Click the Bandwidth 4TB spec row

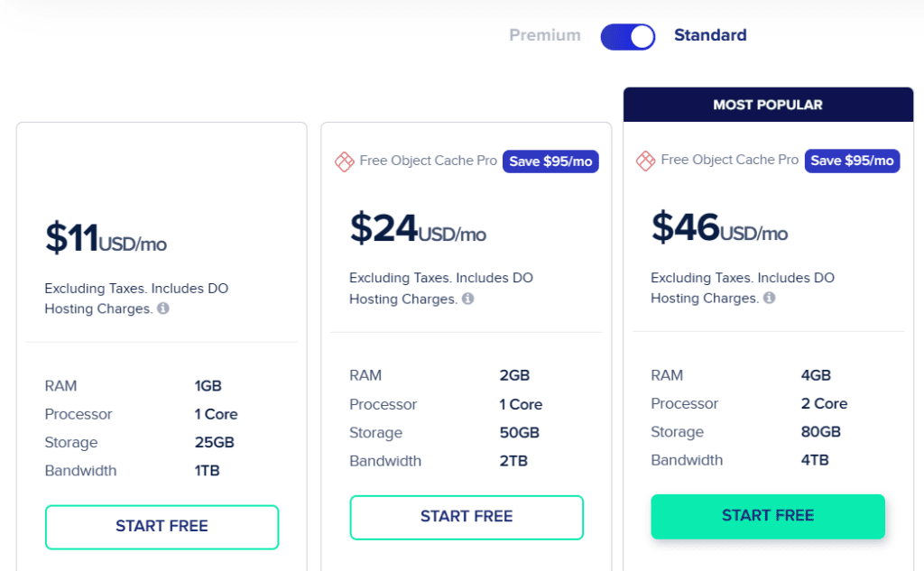point(768,460)
